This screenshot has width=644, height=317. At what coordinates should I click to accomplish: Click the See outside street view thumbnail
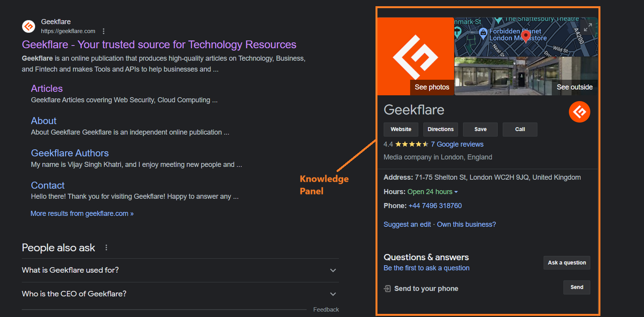[x=526, y=76]
